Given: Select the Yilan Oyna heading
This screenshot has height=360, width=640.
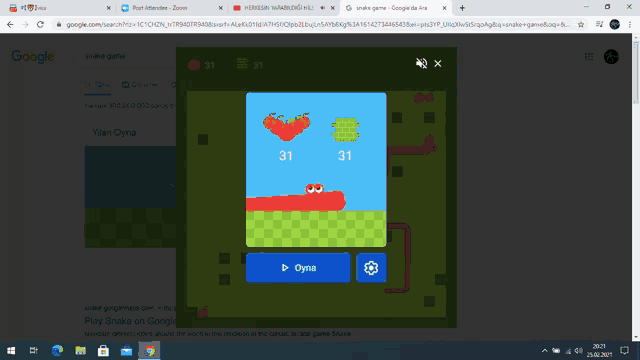Looking at the screenshot, I should (114, 133).
